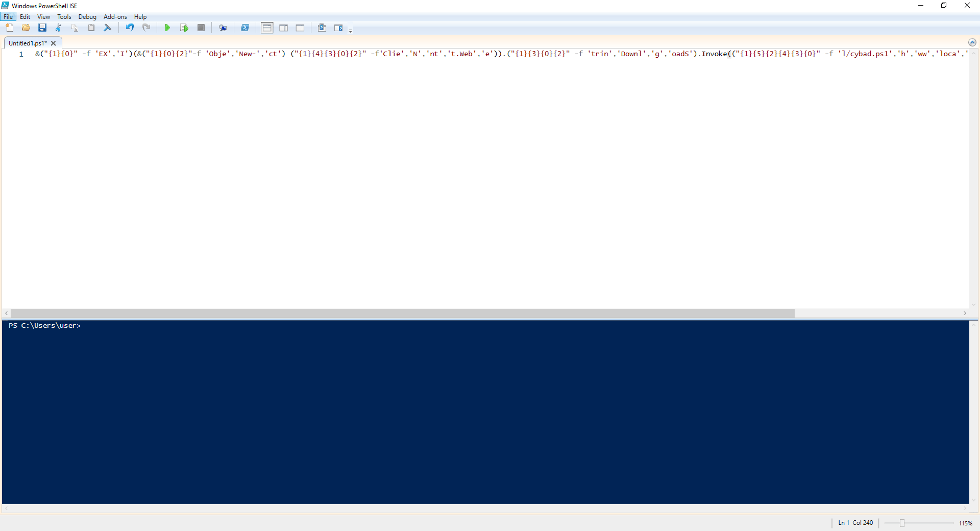Show script pane on right layout
The width and height of the screenshot is (980, 531).
pyautogui.click(x=284, y=28)
